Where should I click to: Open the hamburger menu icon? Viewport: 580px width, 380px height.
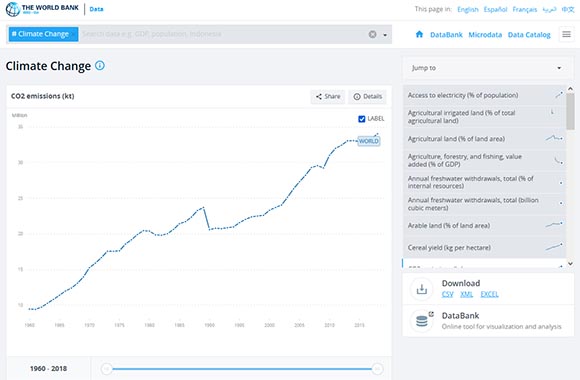566,34
